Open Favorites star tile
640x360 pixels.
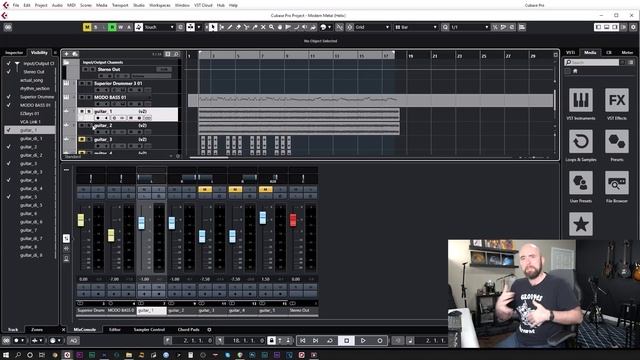[581, 224]
